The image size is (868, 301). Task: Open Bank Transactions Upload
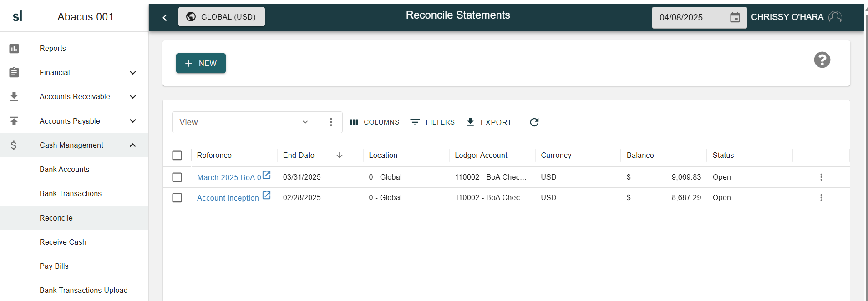pyautogui.click(x=83, y=290)
